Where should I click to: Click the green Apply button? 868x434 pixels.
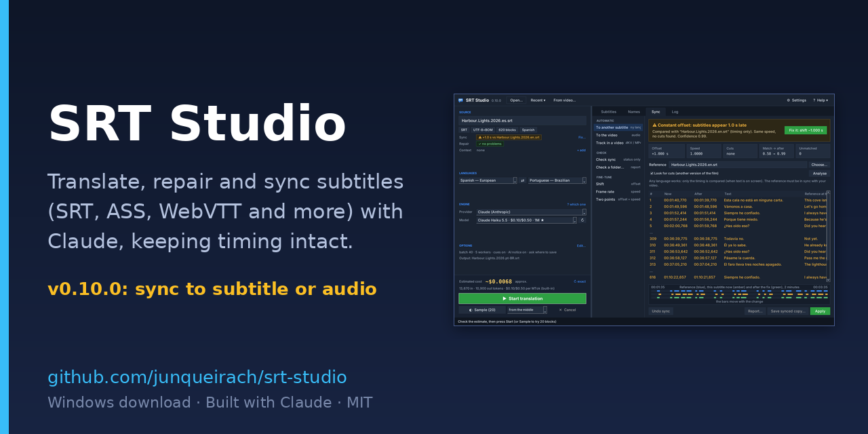[820, 311]
